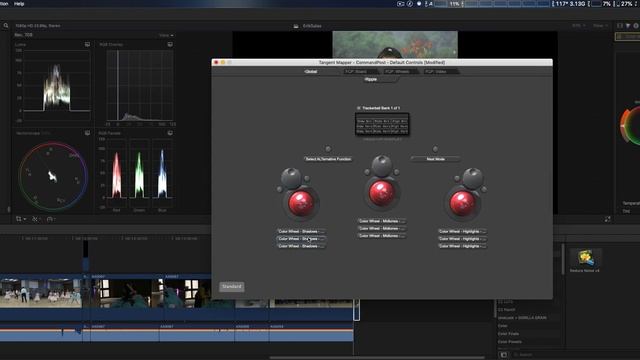The width and height of the screenshot is (640, 360).
Task: Click the panel display preview in Tangent Mapper
Action: click(x=382, y=124)
